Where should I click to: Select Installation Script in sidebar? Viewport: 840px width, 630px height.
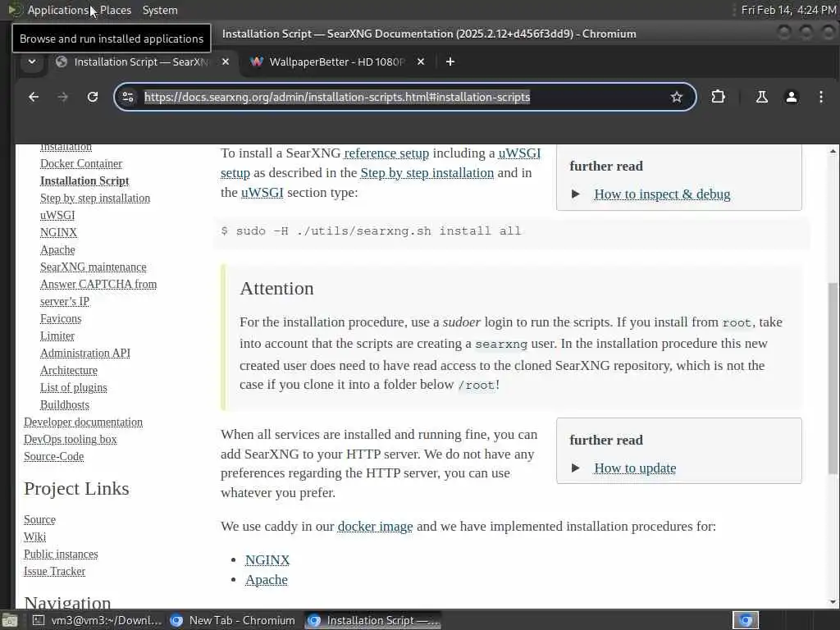click(x=84, y=180)
